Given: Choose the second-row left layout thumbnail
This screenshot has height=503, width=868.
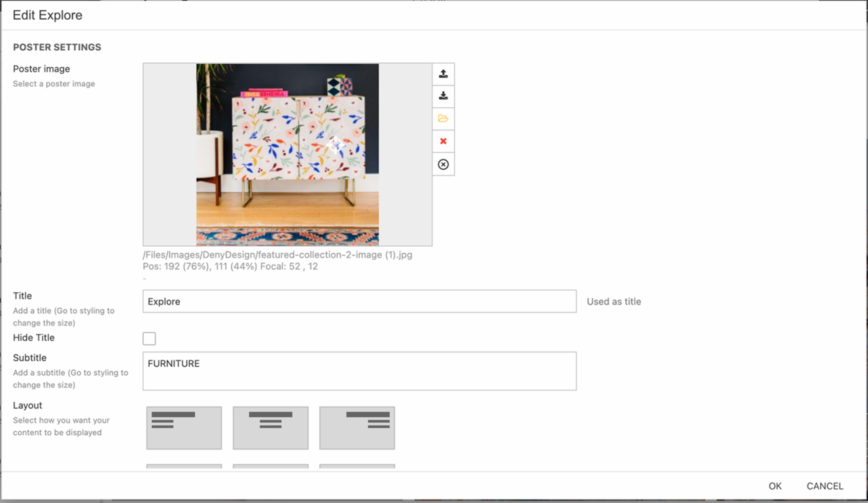Looking at the screenshot, I should tap(184, 466).
